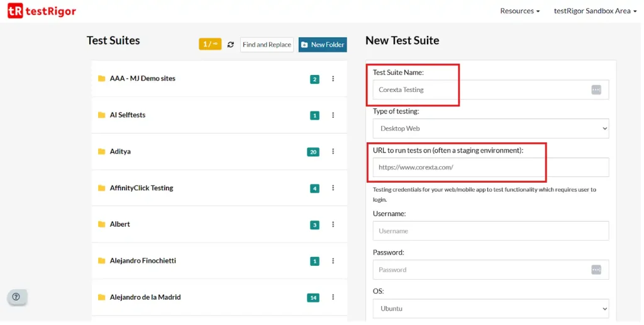
Task: Open the Albert folder
Action: [119, 224]
